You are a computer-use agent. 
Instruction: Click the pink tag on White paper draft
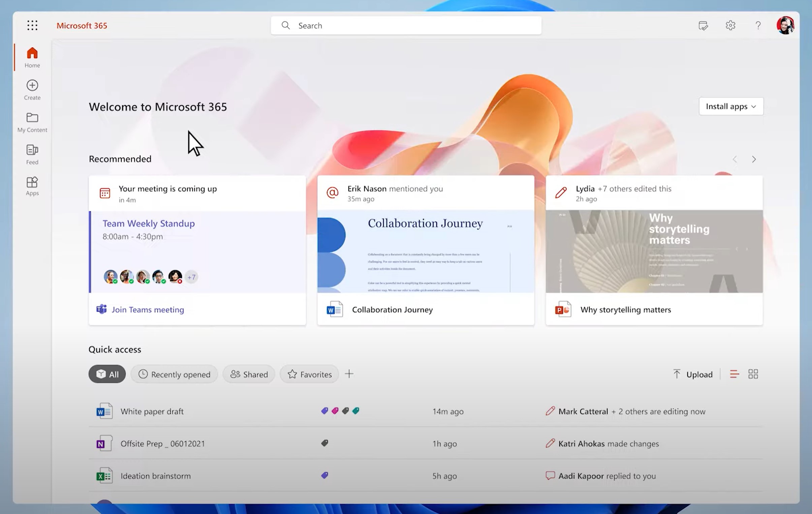[335, 411]
